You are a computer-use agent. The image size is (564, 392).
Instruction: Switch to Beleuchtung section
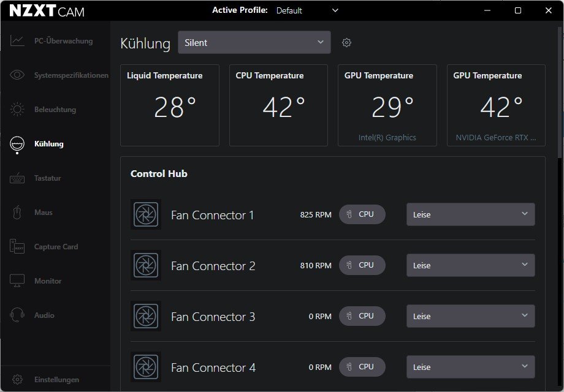55,109
